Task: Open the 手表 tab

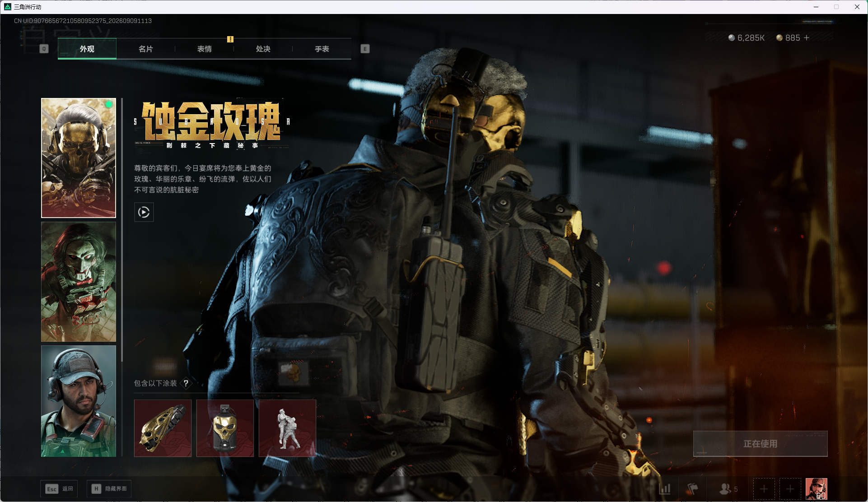Action: pyautogui.click(x=322, y=49)
